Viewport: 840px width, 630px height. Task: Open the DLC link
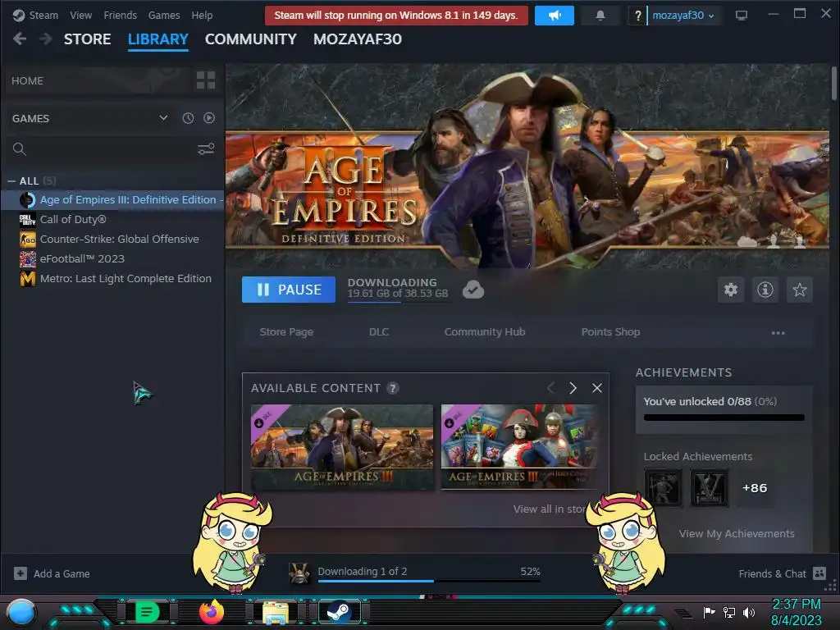click(x=379, y=332)
